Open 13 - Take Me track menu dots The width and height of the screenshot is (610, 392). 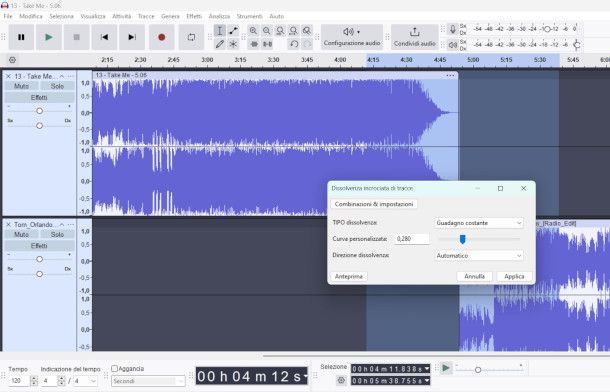coord(70,76)
